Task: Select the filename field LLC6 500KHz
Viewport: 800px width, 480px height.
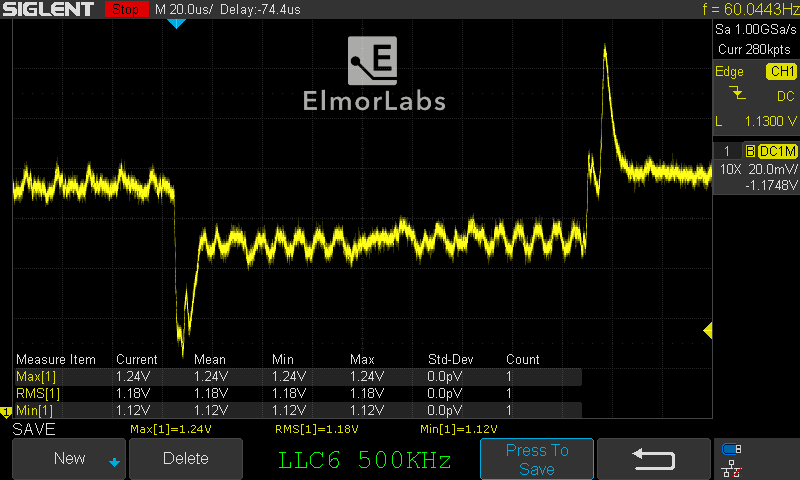Action: tap(365, 460)
